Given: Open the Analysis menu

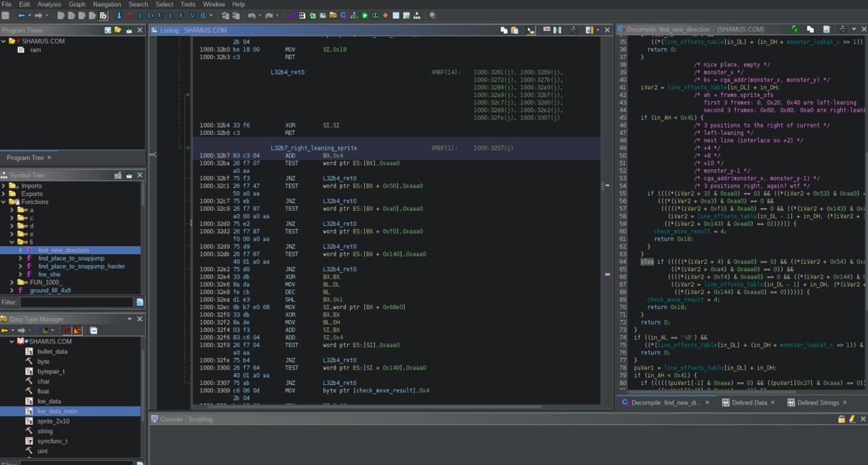Looking at the screenshot, I should (x=49, y=4).
